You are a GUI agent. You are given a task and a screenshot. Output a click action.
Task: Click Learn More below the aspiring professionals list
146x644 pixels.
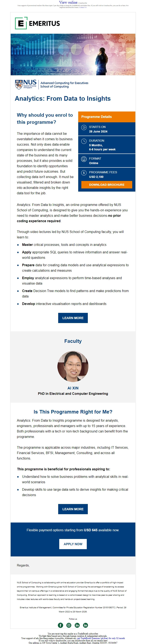(x=73, y=509)
